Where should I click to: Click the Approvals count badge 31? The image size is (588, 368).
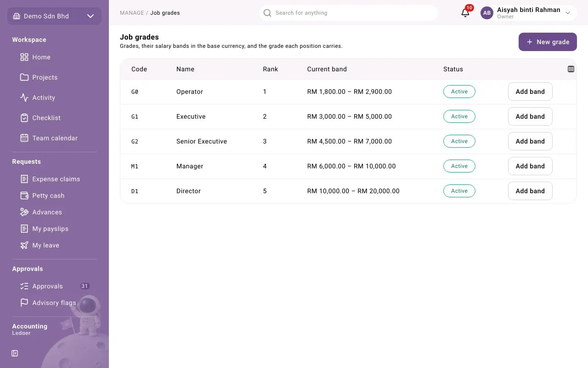(85, 286)
